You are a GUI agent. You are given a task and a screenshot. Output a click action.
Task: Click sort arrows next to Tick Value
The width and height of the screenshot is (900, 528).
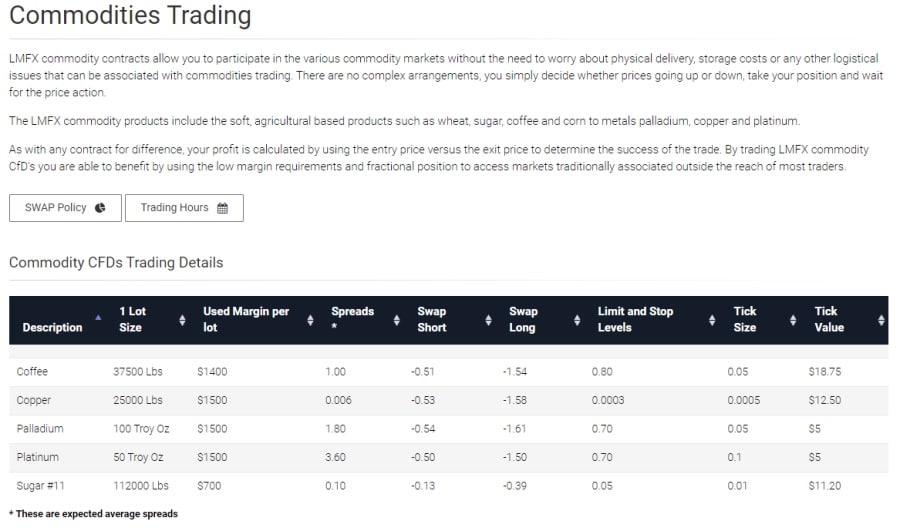[881, 320]
